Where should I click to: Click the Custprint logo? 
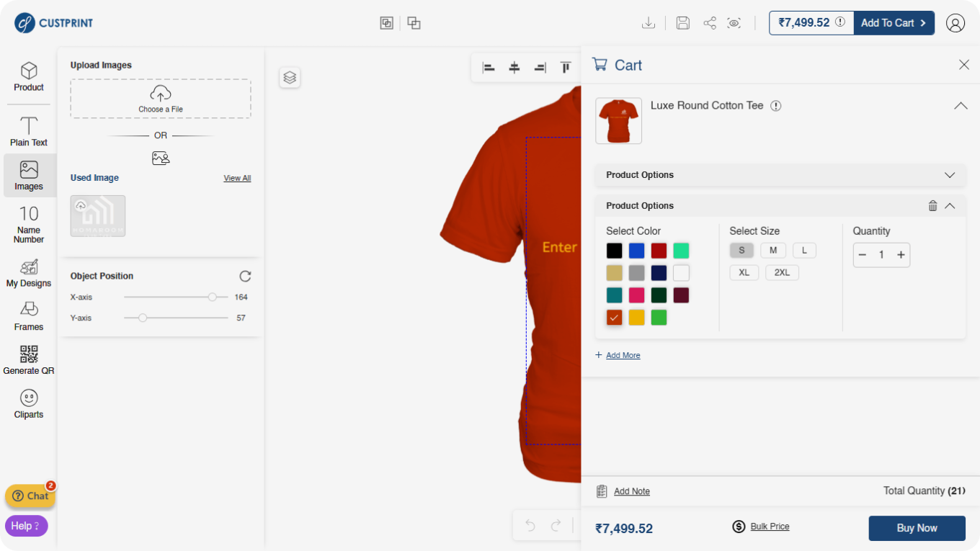tap(54, 23)
